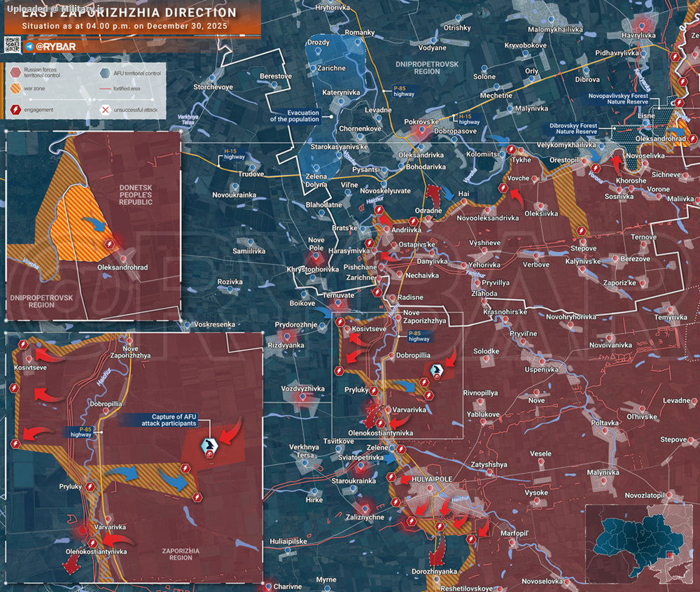The image size is (700, 592).
Task: Click the unsuccessful attack X legend icon
Action: 105,109
